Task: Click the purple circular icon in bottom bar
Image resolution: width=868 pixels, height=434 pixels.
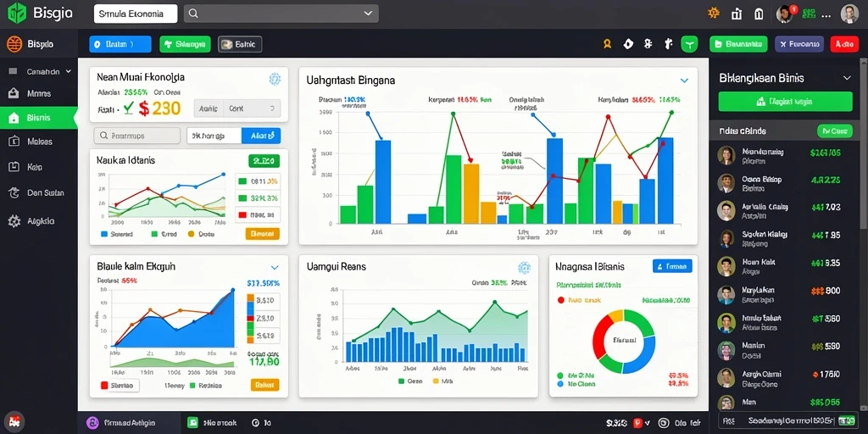Action: click(x=92, y=422)
